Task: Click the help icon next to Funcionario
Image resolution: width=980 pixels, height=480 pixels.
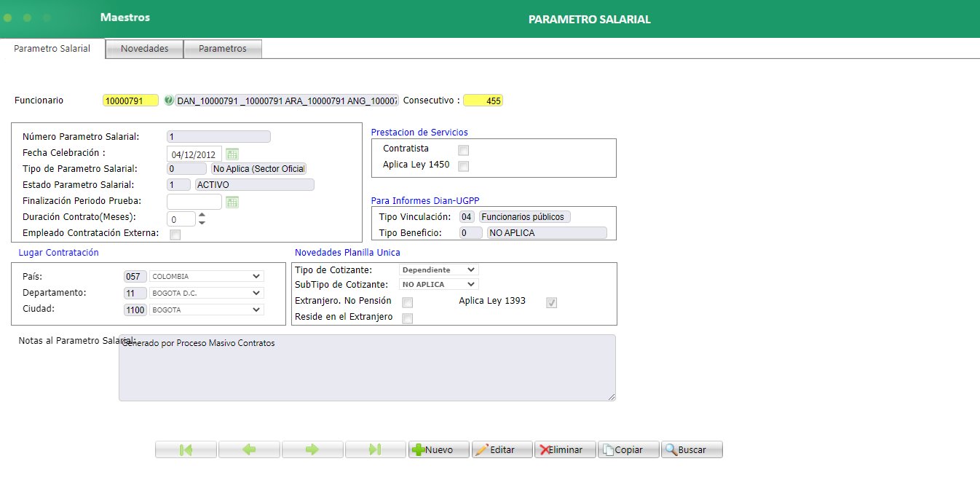Action: [169, 101]
